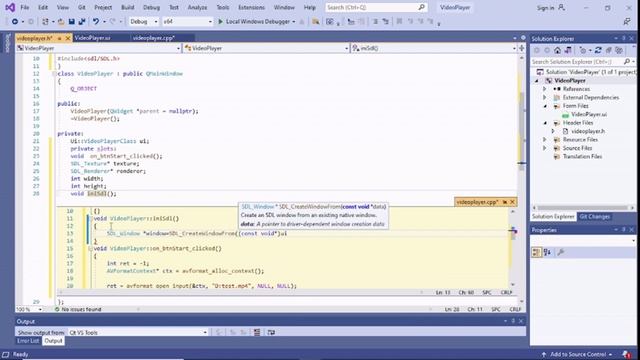Switch to the Git Changes tab
Viewport: 640px width, 360px height.
[594, 217]
